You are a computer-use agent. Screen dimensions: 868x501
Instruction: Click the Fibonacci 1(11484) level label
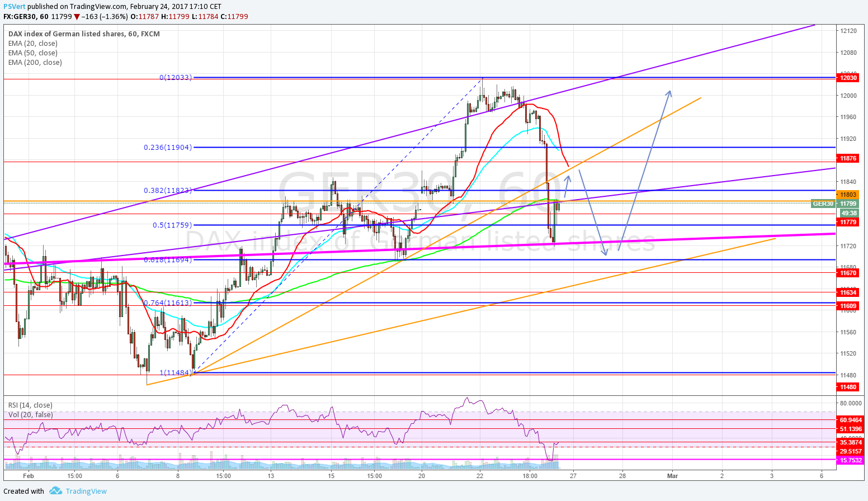pyautogui.click(x=176, y=373)
